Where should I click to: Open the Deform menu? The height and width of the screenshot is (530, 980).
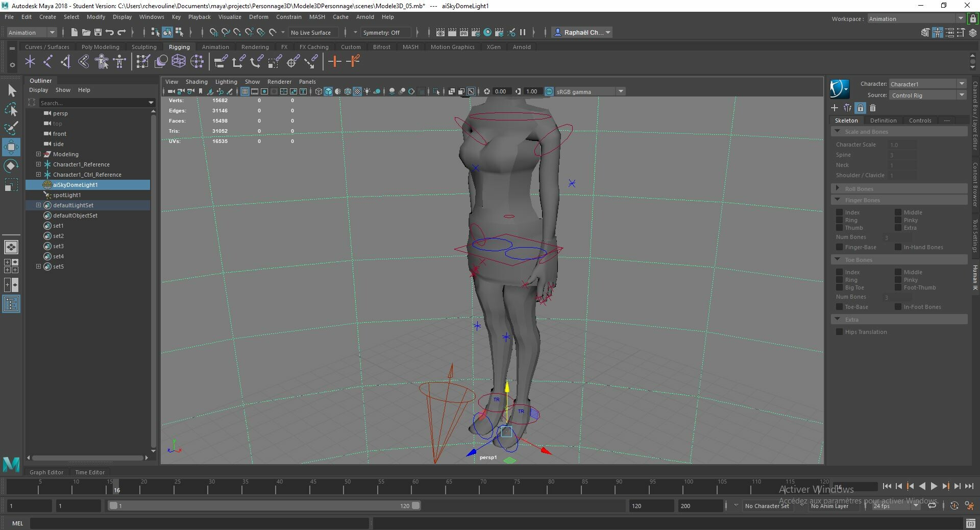pyautogui.click(x=259, y=17)
